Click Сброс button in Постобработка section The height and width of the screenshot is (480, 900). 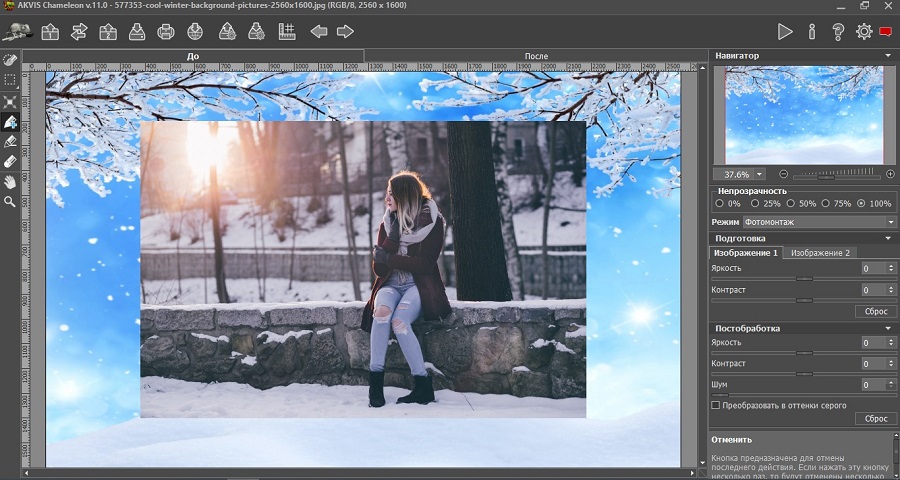pyautogui.click(x=875, y=419)
